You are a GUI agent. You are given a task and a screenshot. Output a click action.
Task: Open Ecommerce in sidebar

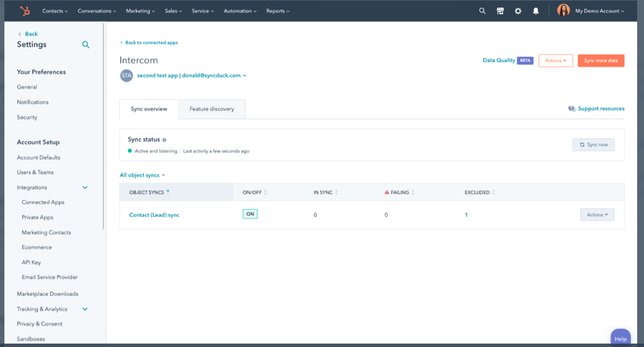tap(37, 247)
